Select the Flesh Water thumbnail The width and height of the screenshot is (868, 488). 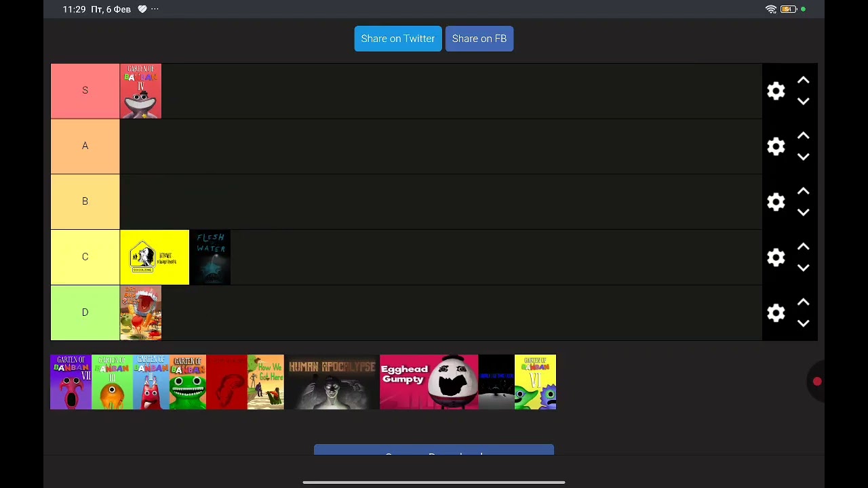pos(210,258)
